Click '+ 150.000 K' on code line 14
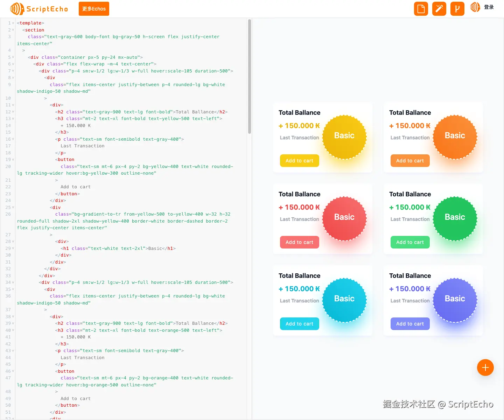 (76, 125)
